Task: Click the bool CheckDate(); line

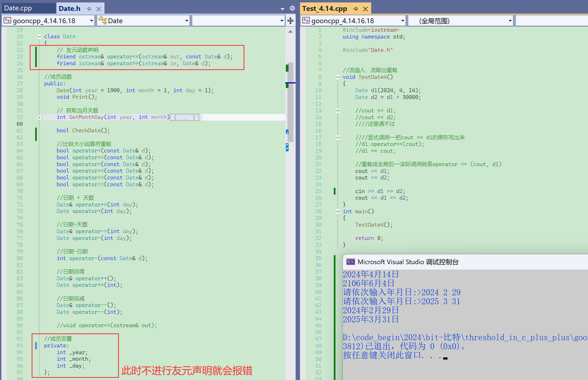Action: [83, 131]
